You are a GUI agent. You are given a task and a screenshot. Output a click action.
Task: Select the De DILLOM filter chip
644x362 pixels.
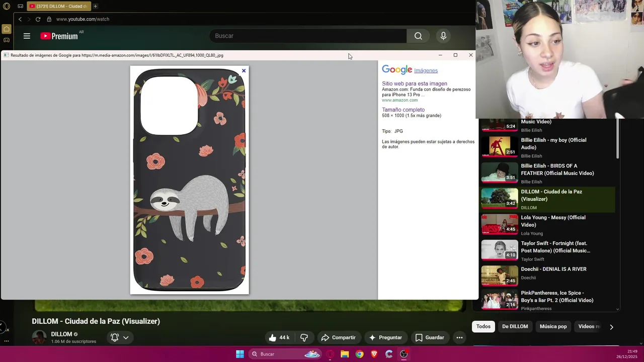(515, 326)
